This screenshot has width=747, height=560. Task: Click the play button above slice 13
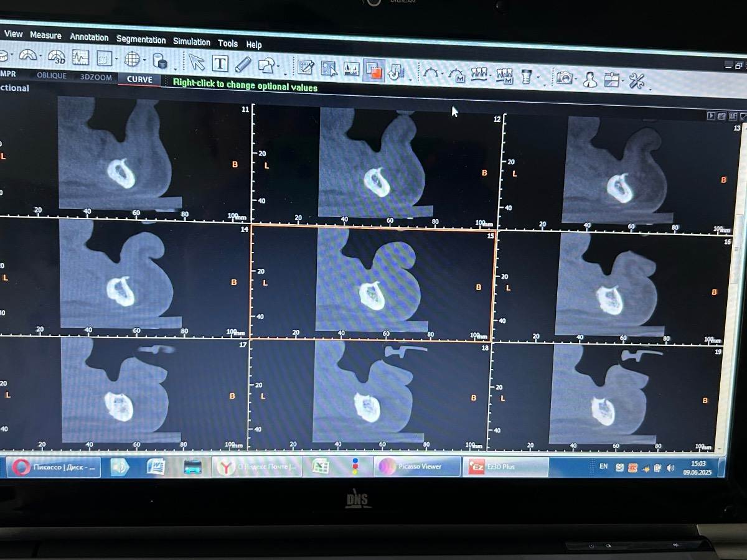tap(710, 115)
